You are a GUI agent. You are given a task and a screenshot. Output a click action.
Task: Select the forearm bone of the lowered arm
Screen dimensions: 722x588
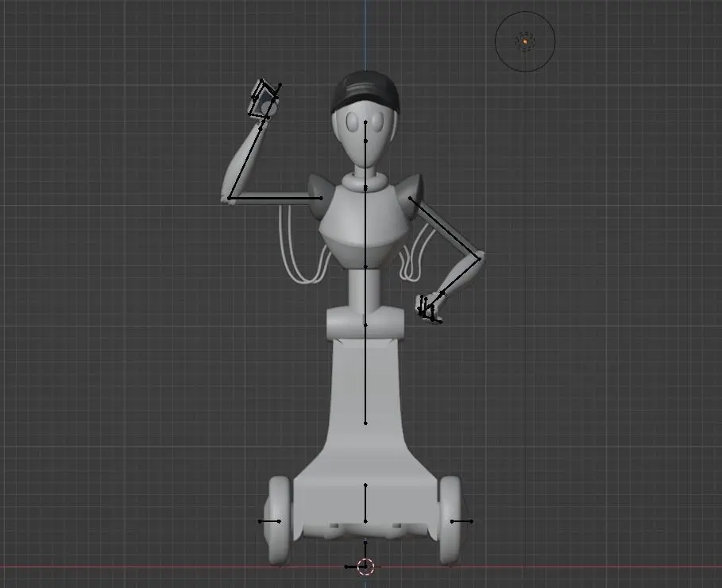coord(461,276)
